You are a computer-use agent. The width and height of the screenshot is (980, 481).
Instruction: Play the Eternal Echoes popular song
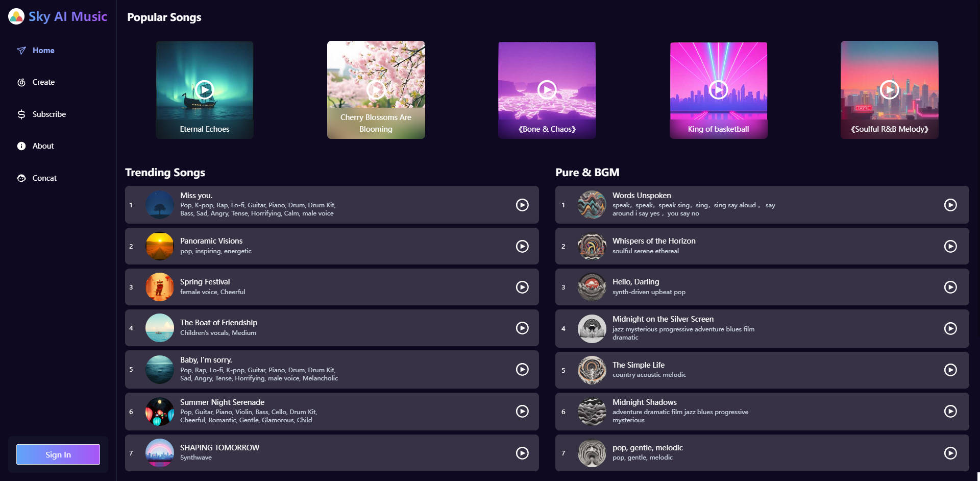tap(204, 89)
